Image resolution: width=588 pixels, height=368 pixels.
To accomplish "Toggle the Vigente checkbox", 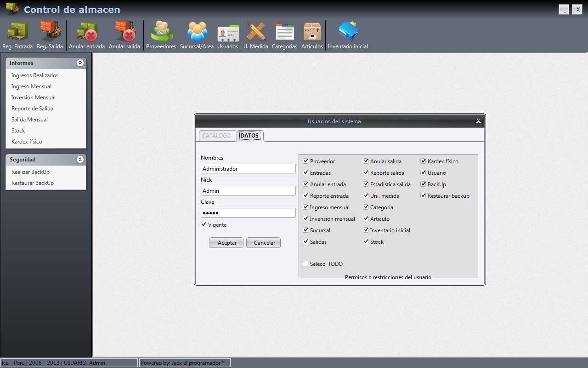I will pyautogui.click(x=204, y=225).
